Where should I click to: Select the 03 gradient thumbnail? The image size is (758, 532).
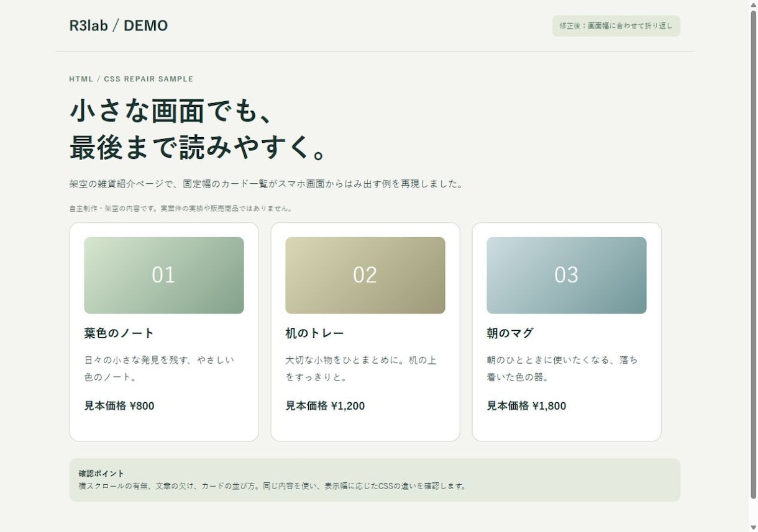[x=567, y=275]
